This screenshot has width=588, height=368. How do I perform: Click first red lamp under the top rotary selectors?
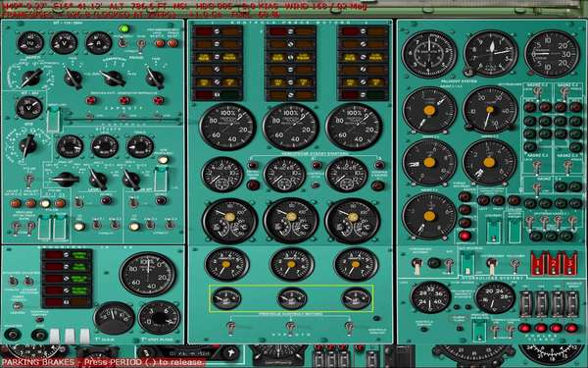tap(91, 100)
